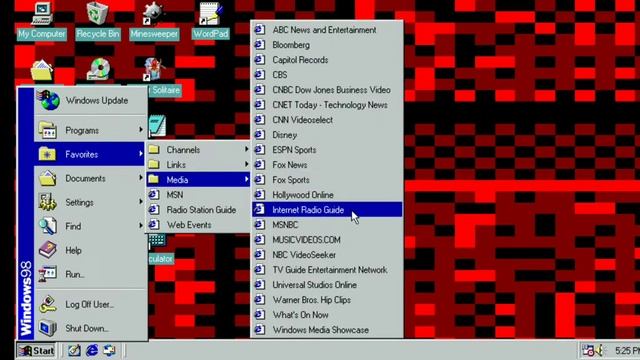Click the Solitaire desktop label
This screenshot has width=640, height=360.
click(165, 90)
